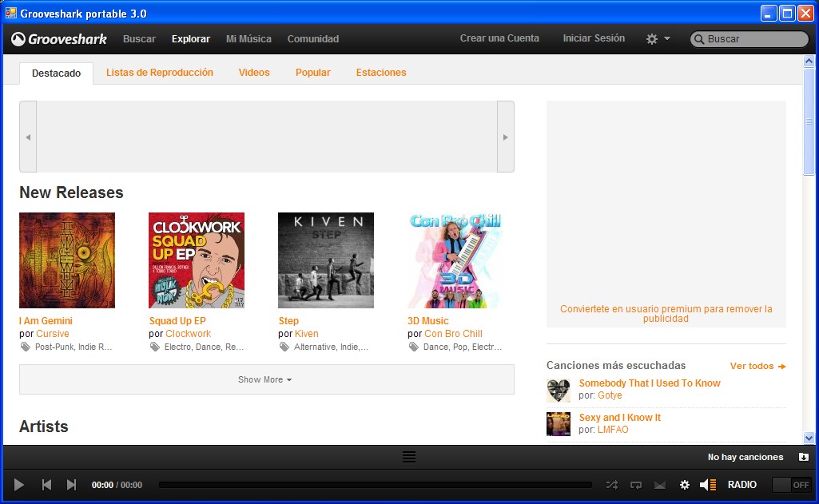Open artist LMFAO
Screen dimensions: 819x504
613,430
